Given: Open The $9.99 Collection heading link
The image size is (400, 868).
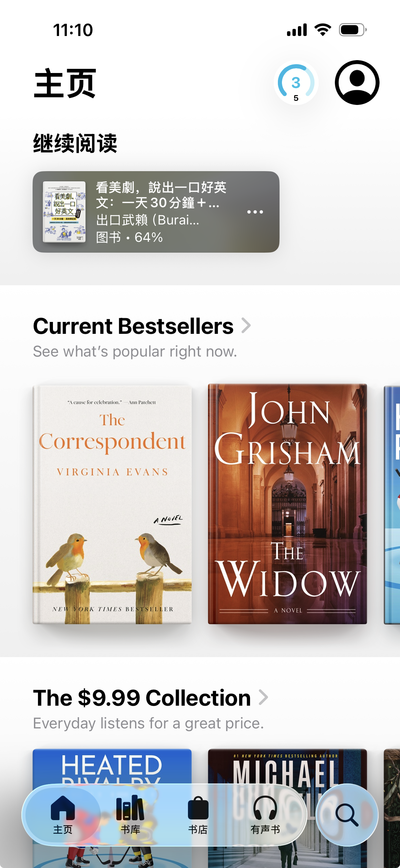Looking at the screenshot, I should tap(142, 698).
